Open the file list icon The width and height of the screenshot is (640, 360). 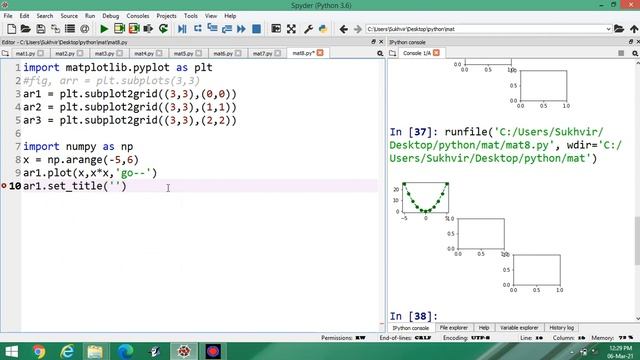click(x=70, y=29)
